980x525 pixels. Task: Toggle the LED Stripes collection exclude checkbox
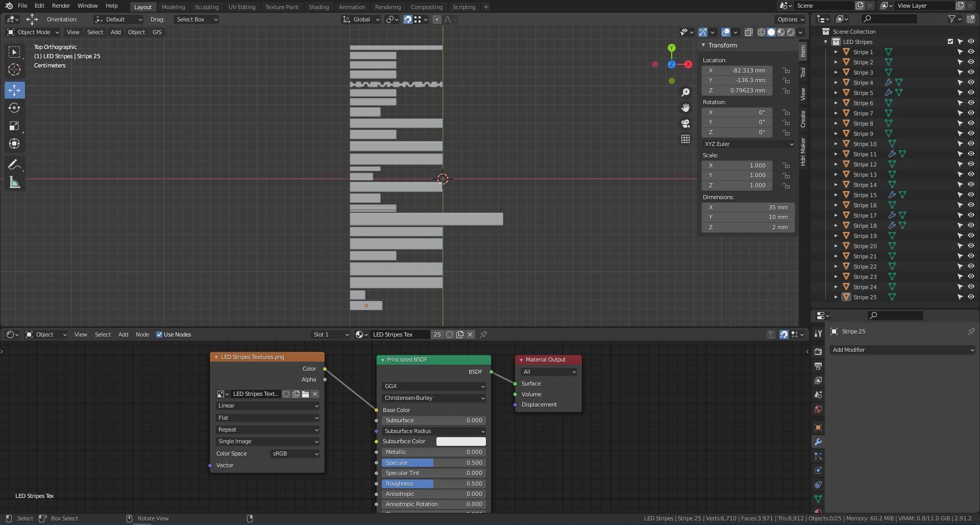(950, 42)
